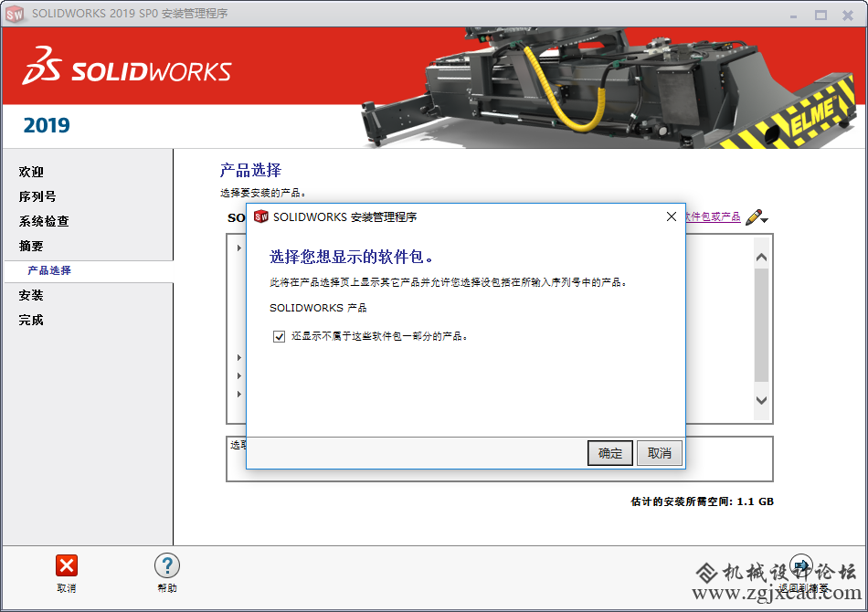Click 估计的安装所需空间: 1.1 GB text

(702, 501)
